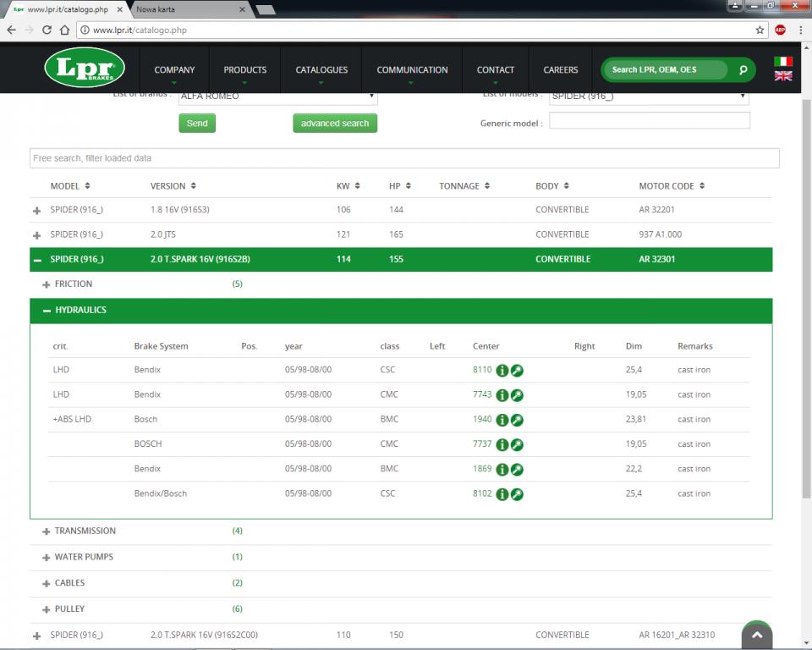Switch site language to Italian flag
Viewport: 812px width, 650px height.
(783, 61)
